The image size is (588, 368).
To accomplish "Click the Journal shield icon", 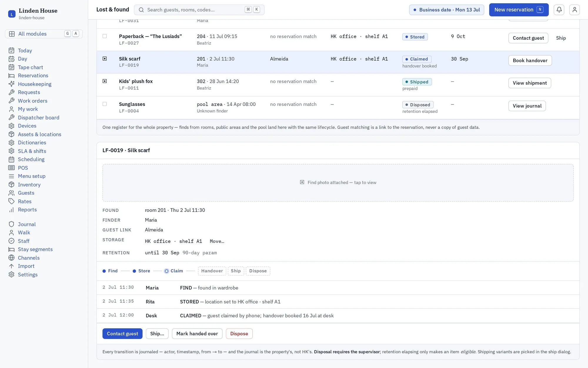I will [11, 224].
